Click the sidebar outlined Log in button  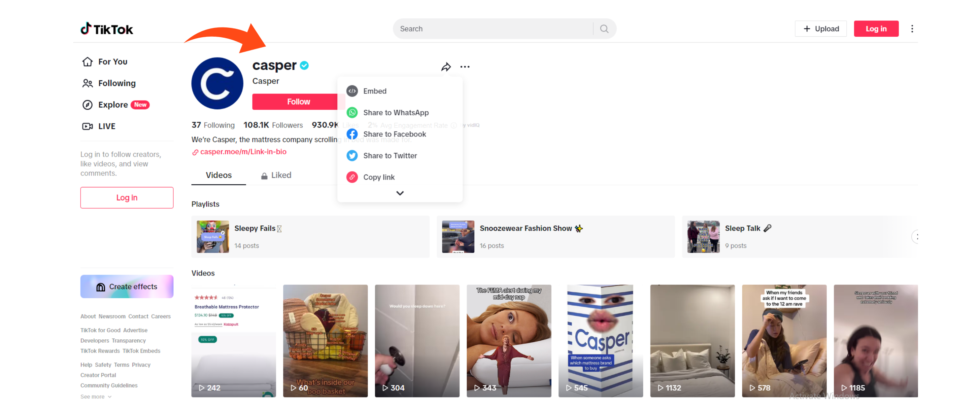(127, 198)
